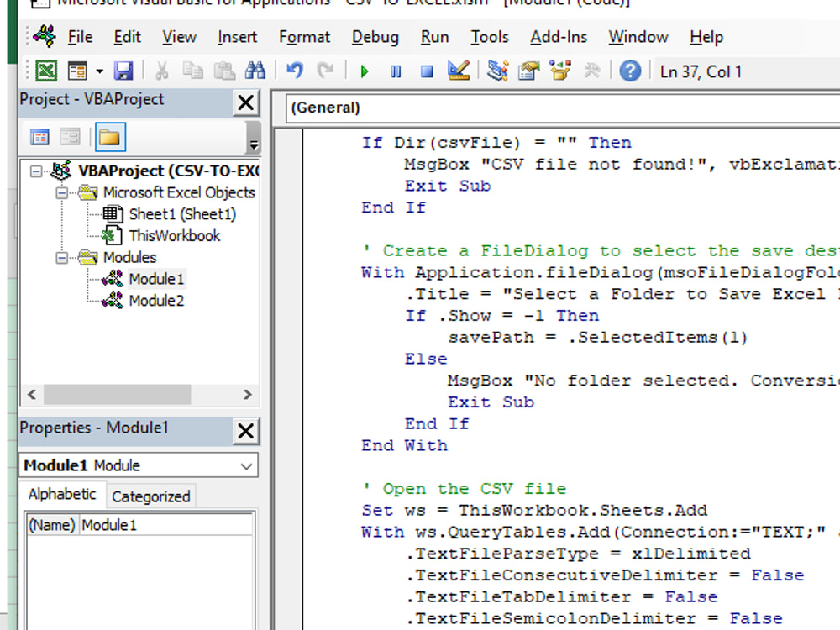Stop the macro with the Reset icon

(x=427, y=71)
